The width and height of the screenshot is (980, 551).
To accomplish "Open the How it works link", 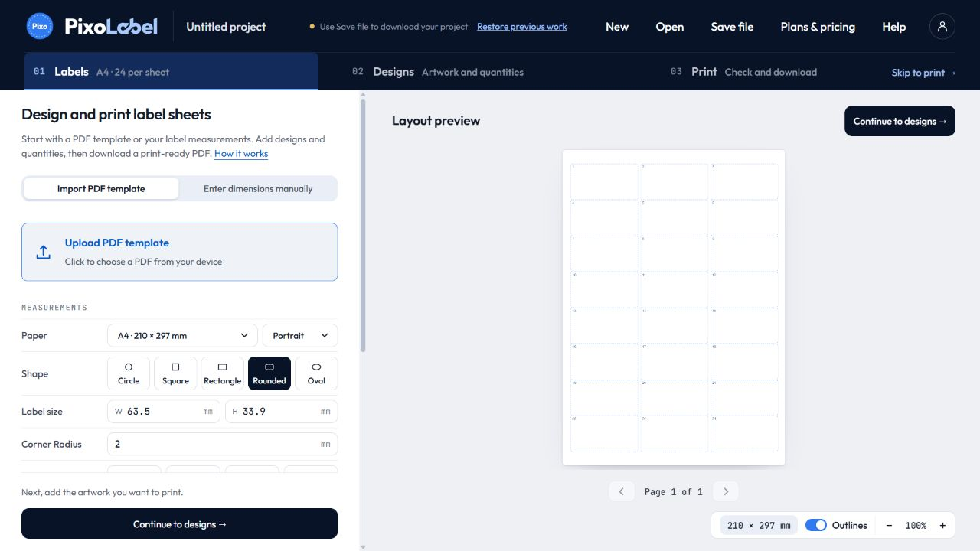I will (241, 154).
